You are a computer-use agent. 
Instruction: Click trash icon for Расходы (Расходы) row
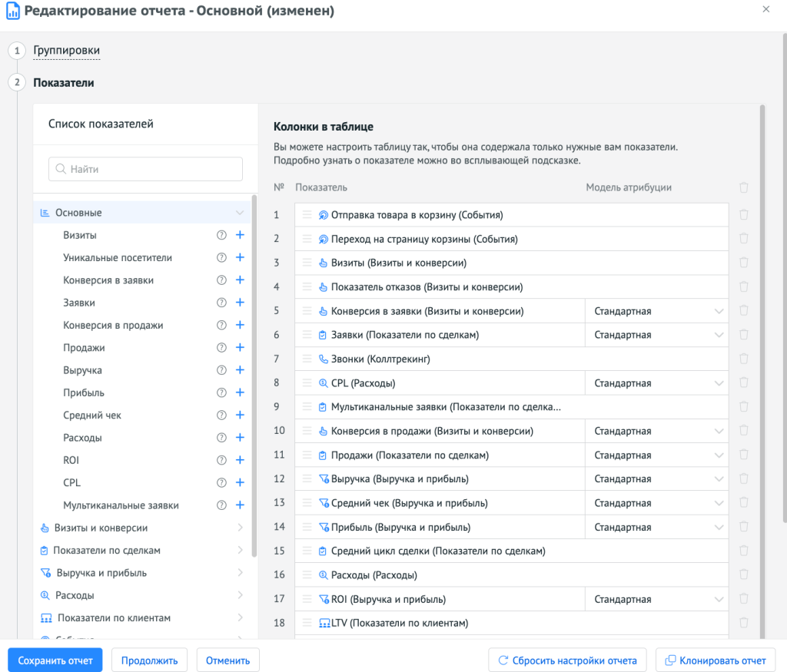pos(743,574)
